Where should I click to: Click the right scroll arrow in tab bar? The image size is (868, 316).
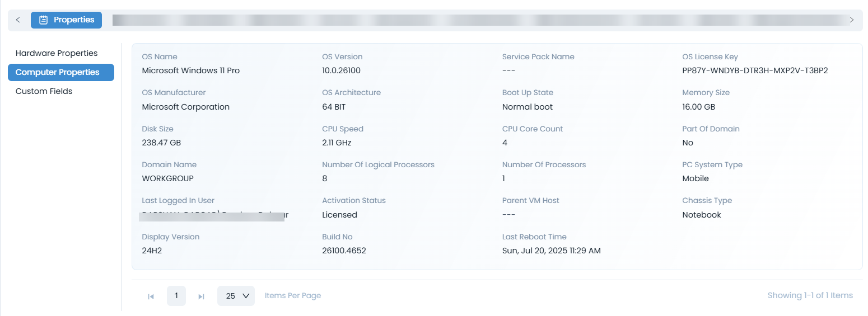pyautogui.click(x=852, y=20)
